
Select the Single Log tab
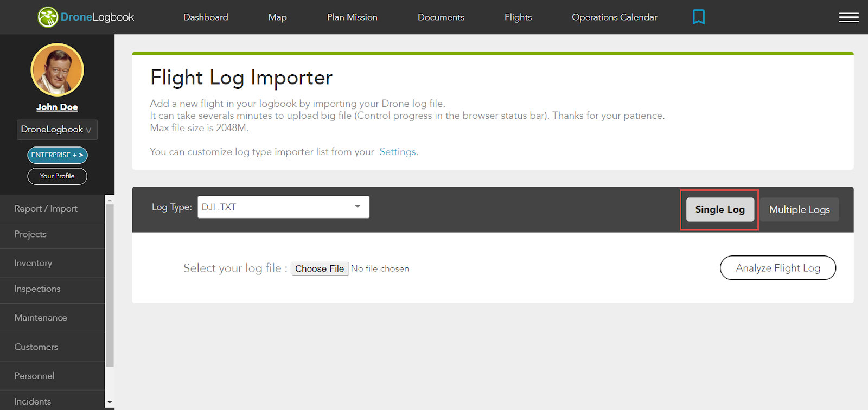[x=720, y=209]
